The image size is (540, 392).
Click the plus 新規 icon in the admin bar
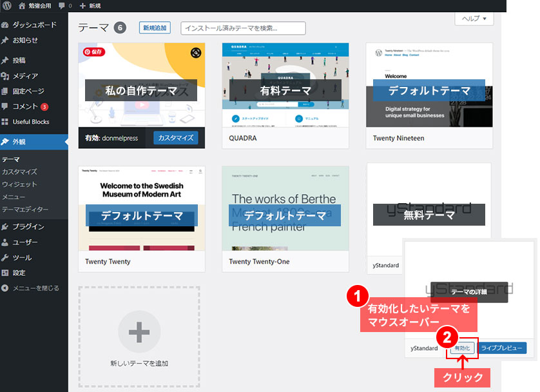point(82,6)
